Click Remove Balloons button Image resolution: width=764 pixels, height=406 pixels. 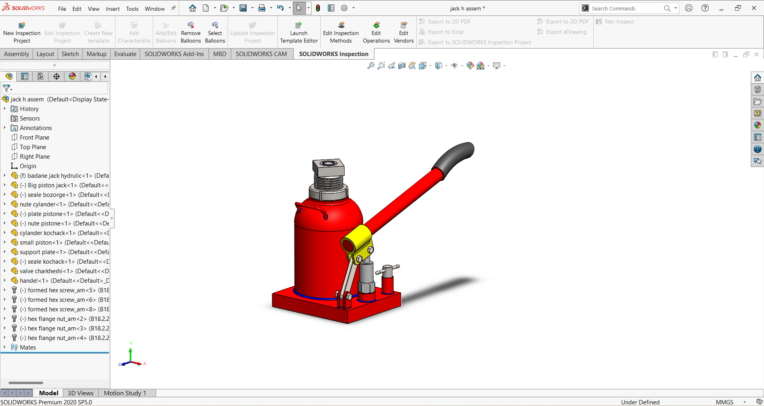pos(191,33)
